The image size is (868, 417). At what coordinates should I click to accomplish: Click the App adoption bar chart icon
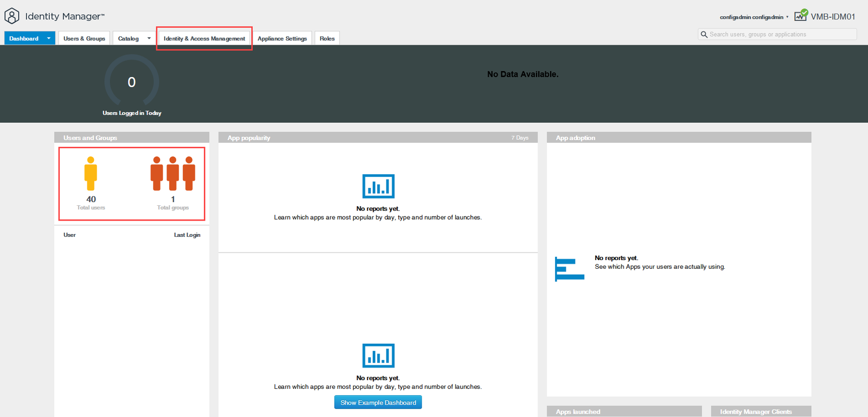(x=570, y=269)
